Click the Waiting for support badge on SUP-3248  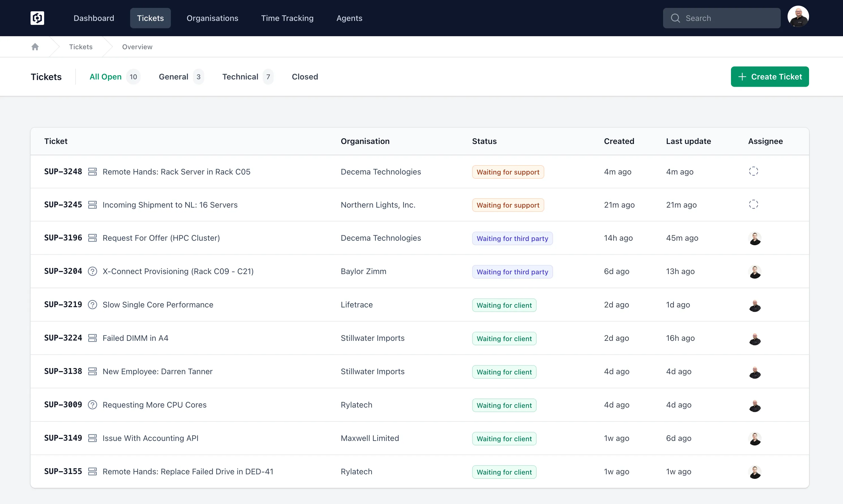(507, 171)
